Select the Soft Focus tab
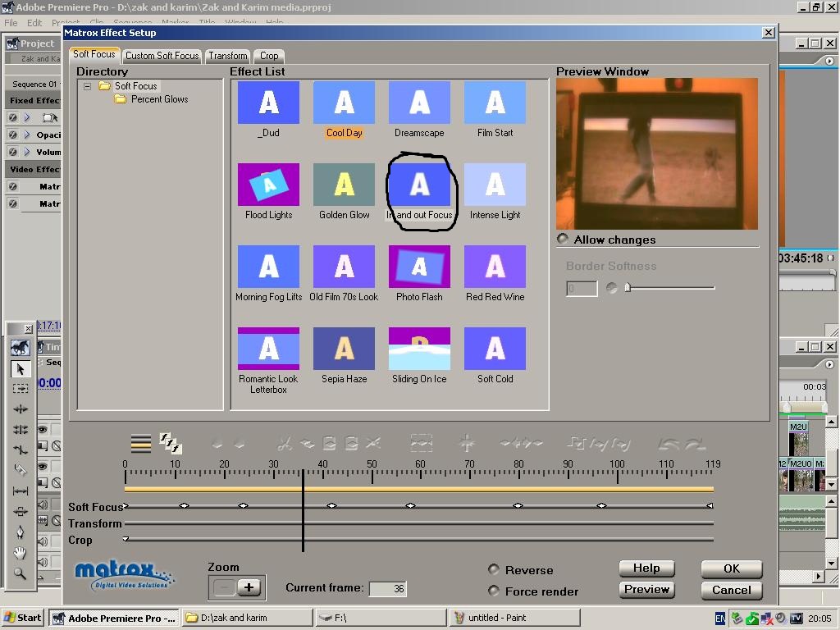This screenshot has height=630, width=840. (94, 54)
